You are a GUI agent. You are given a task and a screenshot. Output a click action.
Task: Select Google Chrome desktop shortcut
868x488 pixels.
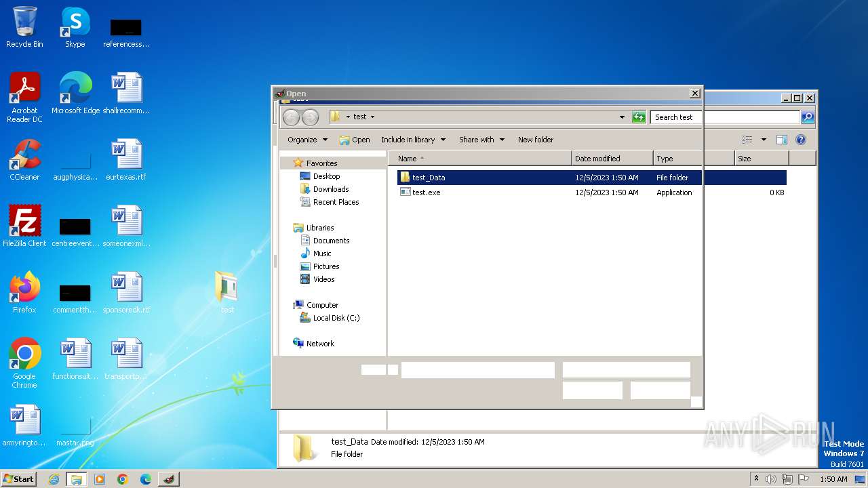[24, 363]
